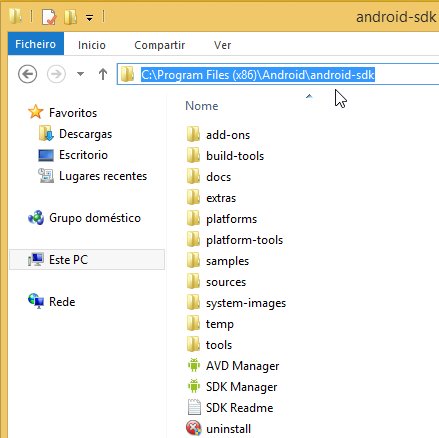The height and width of the screenshot is (438, 439).
Task: Click the address bar path field
Action: 278,74
